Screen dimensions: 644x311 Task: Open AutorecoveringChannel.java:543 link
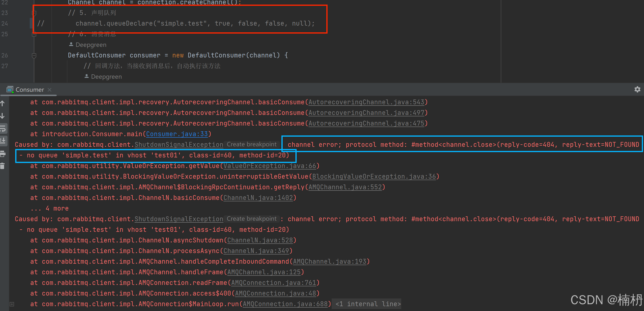pos(366,102)
